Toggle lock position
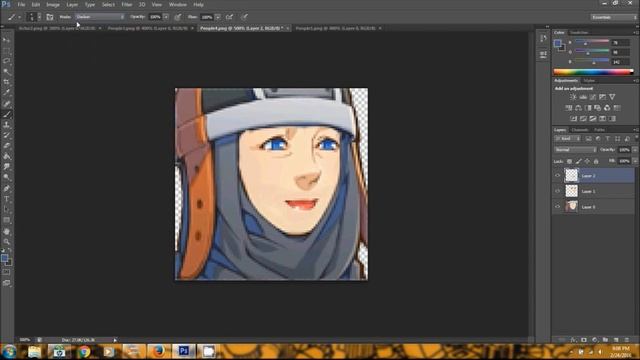The width and height of the screenshot is (640, 360). point(587,162)
